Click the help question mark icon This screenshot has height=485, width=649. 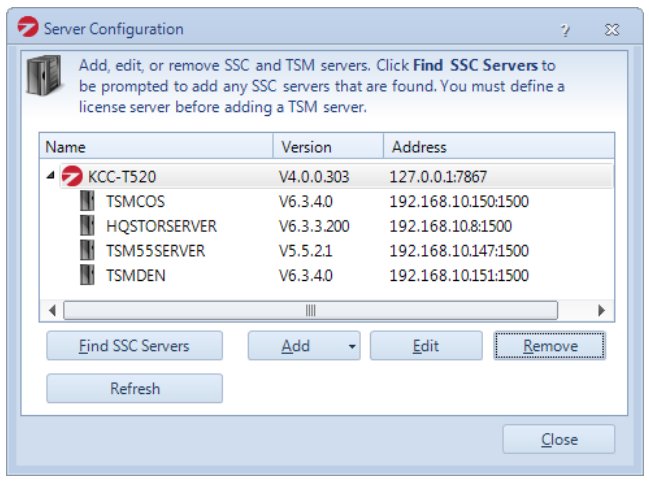click(x=565, y=30)
